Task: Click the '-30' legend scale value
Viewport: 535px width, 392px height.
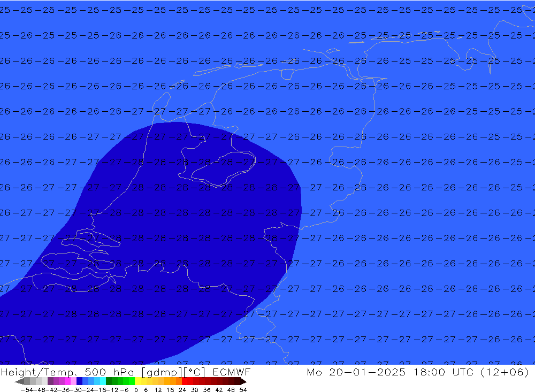Action: [77, 390]
